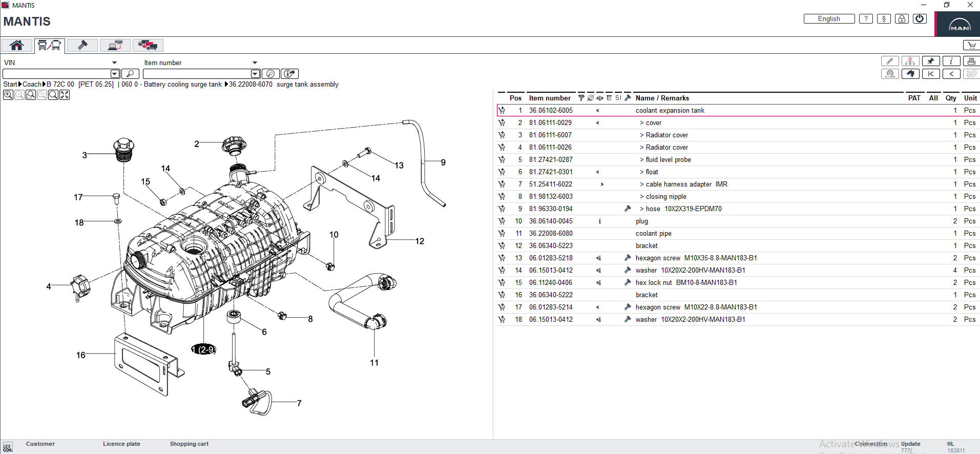Fit the diagram to full screen
Viewport: 980px width, 454px height.
click(65, 95)
